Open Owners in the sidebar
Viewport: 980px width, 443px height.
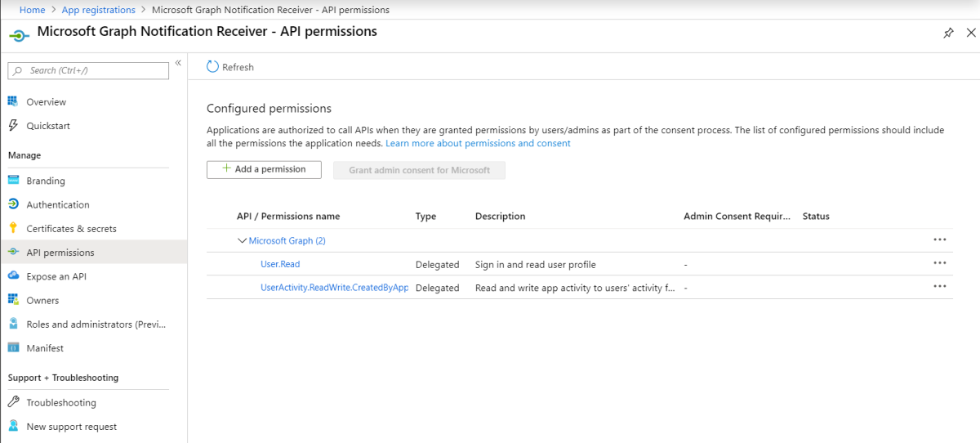click(42, 301)
